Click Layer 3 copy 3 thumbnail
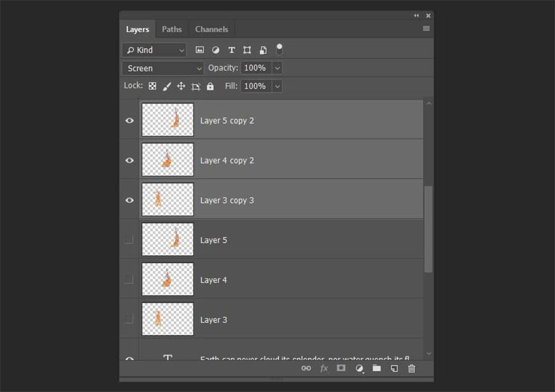The image size is (555, 392). click(168, 199)
